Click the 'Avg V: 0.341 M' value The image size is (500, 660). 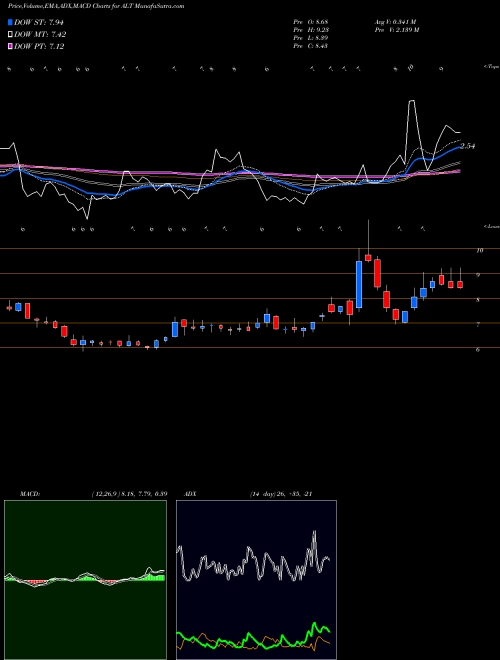[x=395, y=22]
